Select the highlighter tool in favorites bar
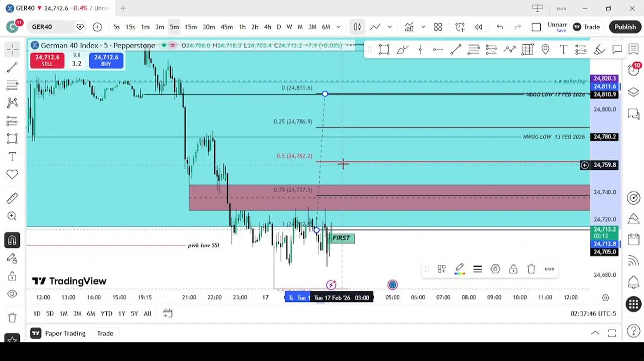The image size is (644, 361). click(599, 49)
